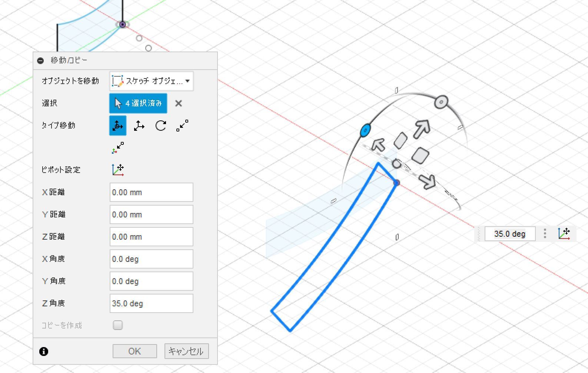The image size is (588, 373).
Task: Click the ピボット設定 icon in the dialog
Action: pos(118,170)
